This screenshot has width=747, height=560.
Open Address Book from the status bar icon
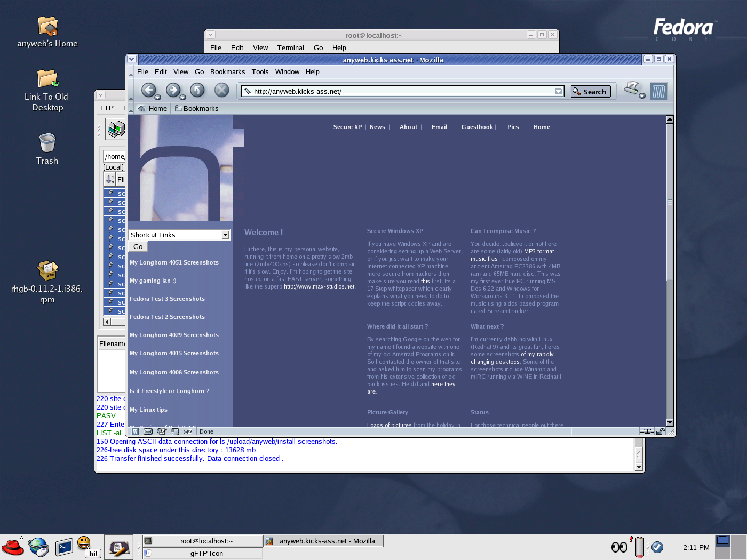click(175, 431)
